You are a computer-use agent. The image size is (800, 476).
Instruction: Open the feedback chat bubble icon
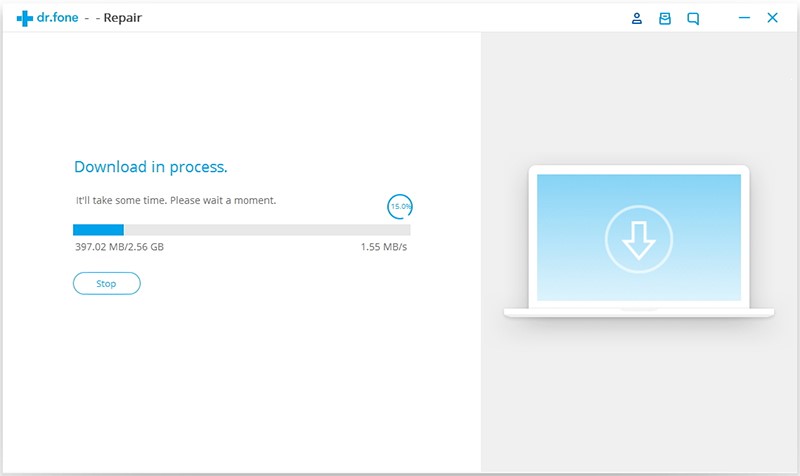tap(693, 19)
